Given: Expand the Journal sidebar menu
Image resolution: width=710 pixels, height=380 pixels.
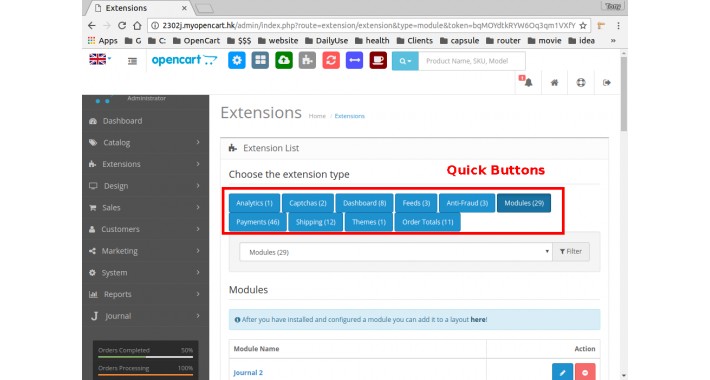Looking at the screenshot, I should [146, 316].
